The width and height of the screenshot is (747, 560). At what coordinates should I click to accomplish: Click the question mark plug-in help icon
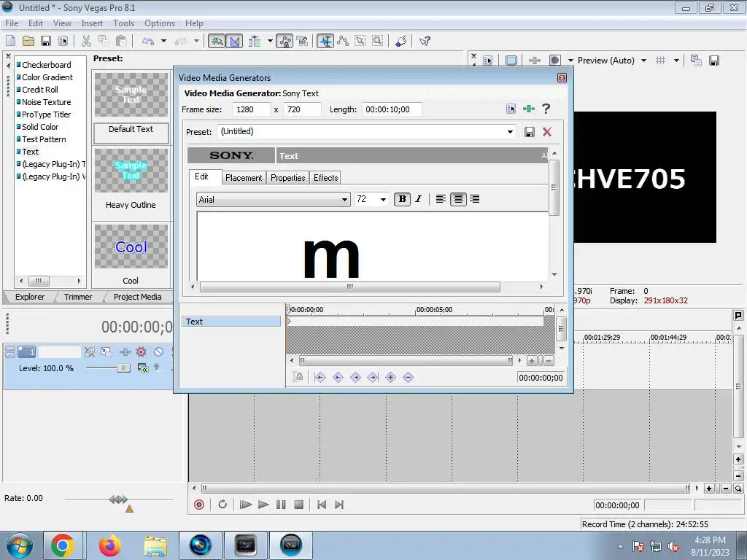pyautogui.click(x=546, y=109)
